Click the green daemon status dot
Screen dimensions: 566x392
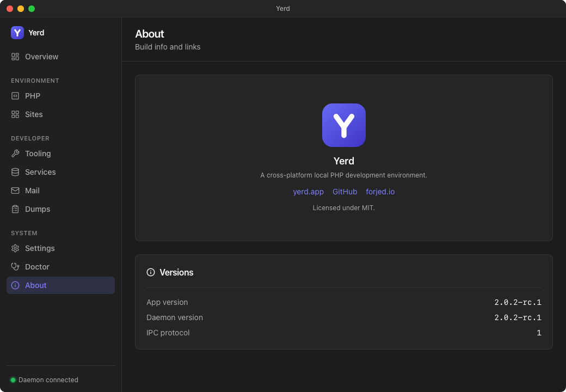[13, 379]
